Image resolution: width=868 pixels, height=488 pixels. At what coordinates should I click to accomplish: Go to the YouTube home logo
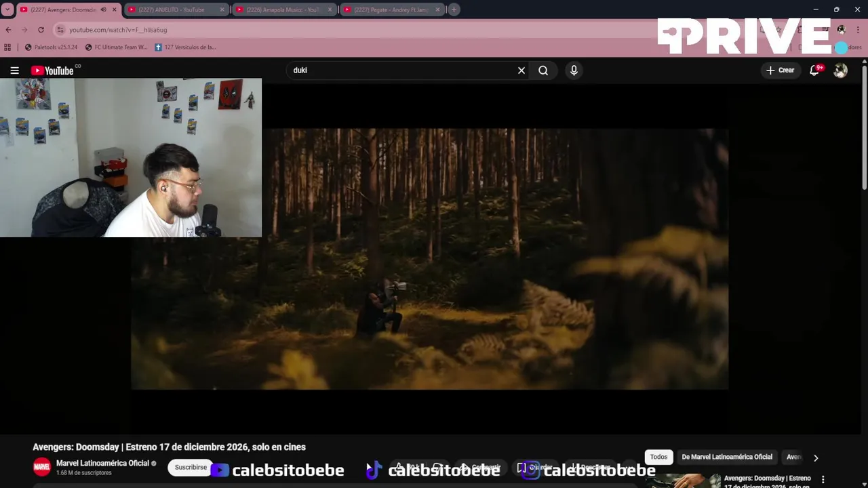[52, 70]
